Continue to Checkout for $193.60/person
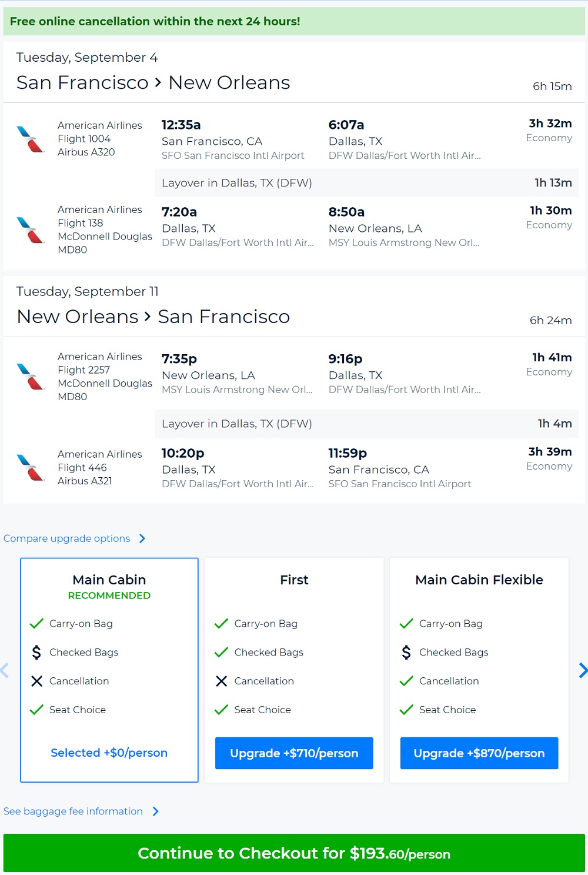Viewport: 588px width, 875px height. coord(294,853)
